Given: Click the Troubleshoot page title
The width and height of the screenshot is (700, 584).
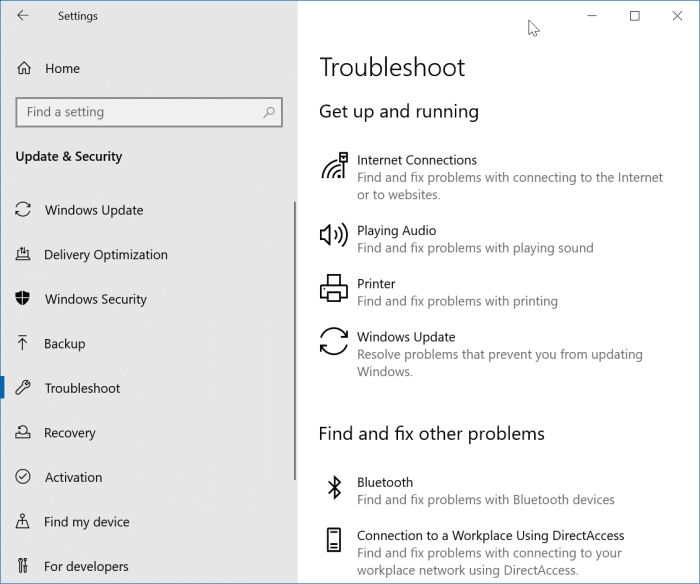Looking at the screenshot, I should 392,67.
